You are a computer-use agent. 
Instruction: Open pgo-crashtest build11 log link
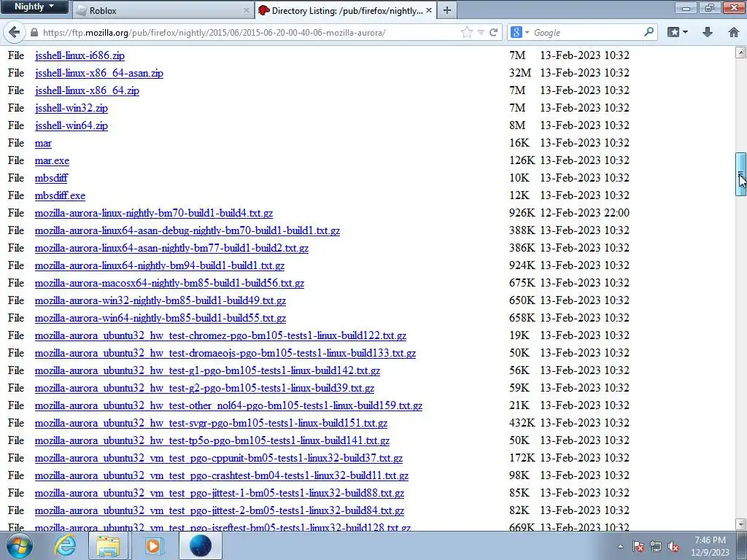(222, 475)
